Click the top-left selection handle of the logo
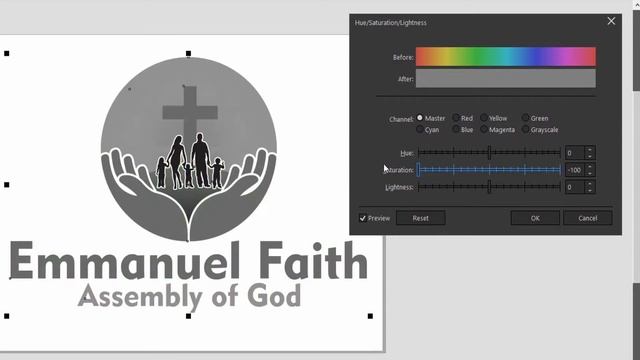This screenshot has width=640, height=360. point(7,53)
